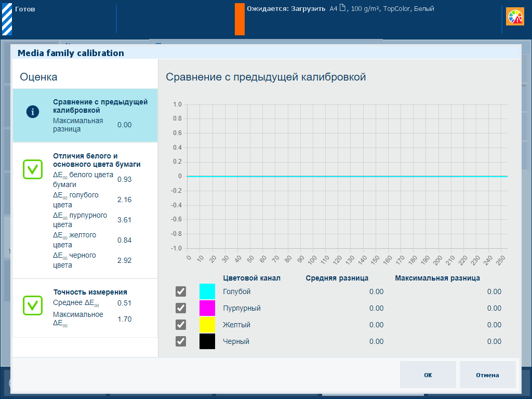This screenshot has height=399, width=532.
Task: Click the cyan color swatch
Action: pos(207,291)
